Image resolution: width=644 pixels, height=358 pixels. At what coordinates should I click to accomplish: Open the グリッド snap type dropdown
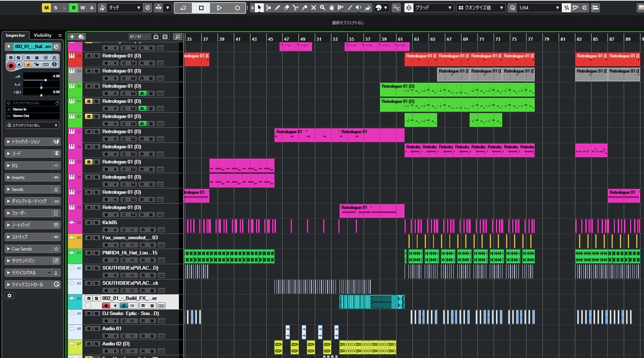tap(429, 8)
